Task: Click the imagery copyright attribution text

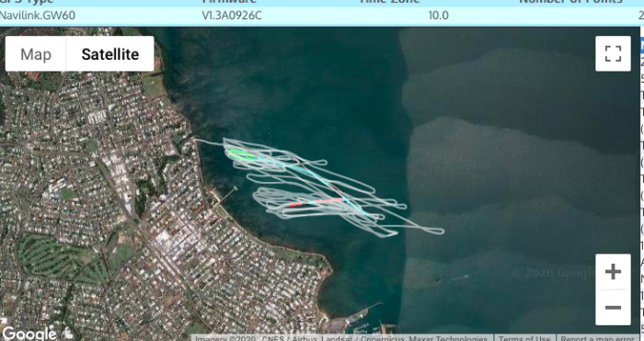Action: [x=341, y=338]
